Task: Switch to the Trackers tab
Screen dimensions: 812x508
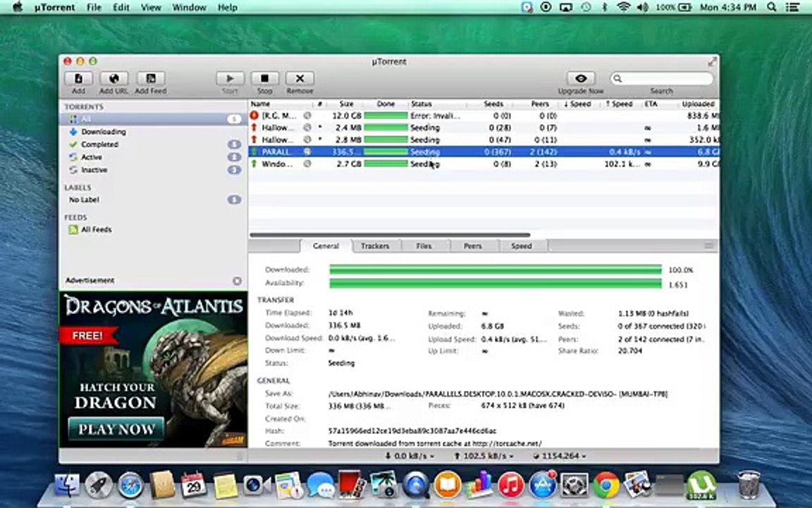Action: [x=375, y=246]
